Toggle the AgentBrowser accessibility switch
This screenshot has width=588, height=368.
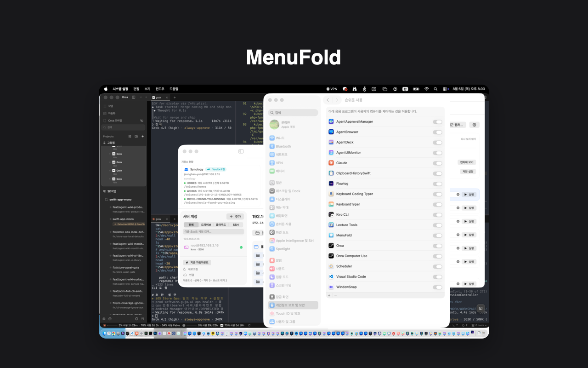coord(437,132)
